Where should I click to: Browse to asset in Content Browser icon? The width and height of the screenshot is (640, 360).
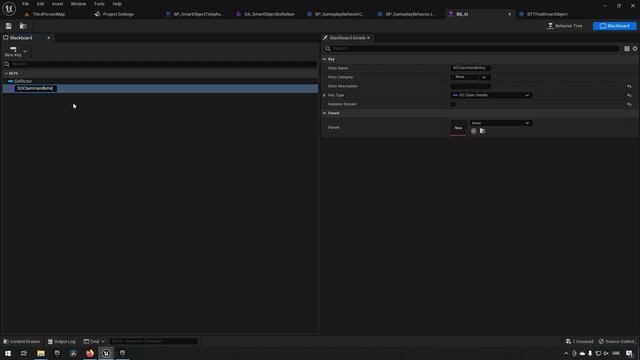click(23, 26)
